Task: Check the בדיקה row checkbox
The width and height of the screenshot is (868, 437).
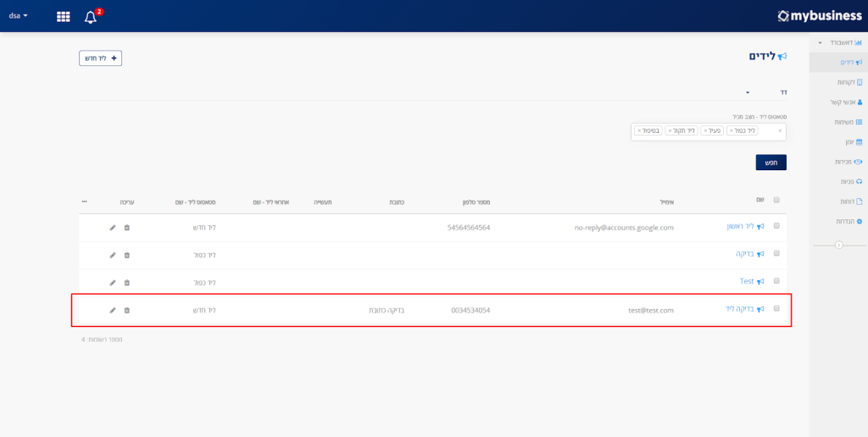Action: click(776, 252)
